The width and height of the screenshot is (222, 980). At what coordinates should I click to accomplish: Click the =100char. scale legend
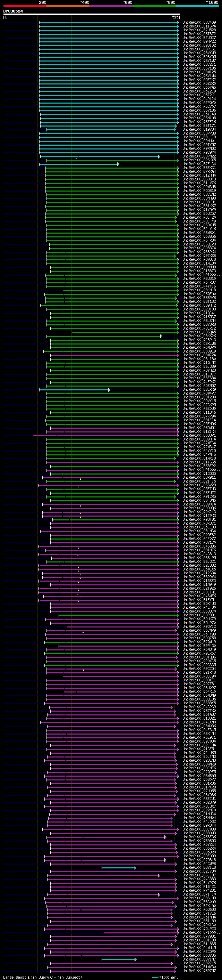click(165, 977)
